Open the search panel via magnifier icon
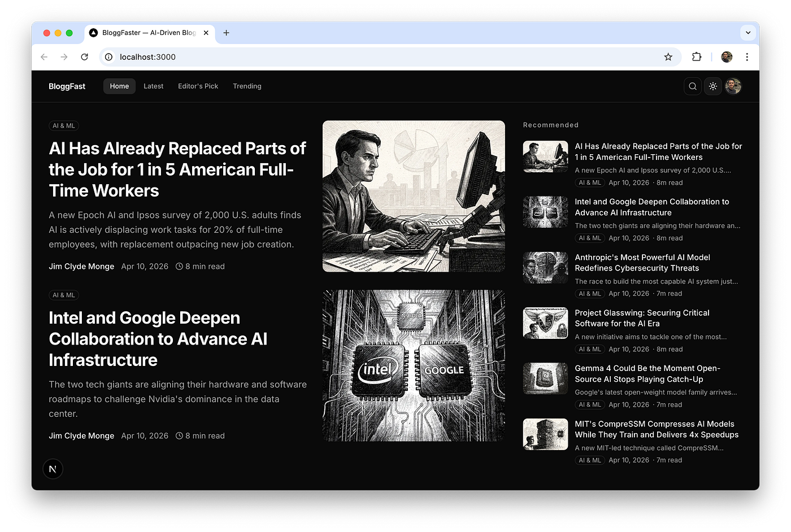Image resolution: width=791 pixels, height=532 pixels. click(x=692, y=86)
